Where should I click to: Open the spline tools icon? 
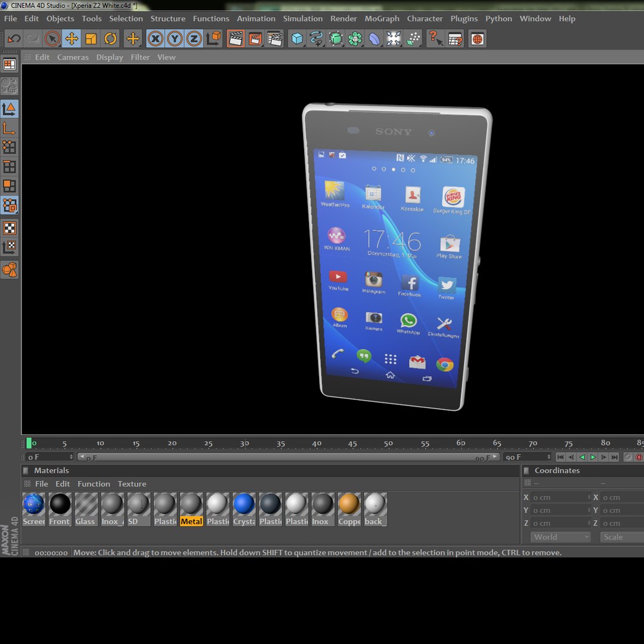click(x=316, y=39)
